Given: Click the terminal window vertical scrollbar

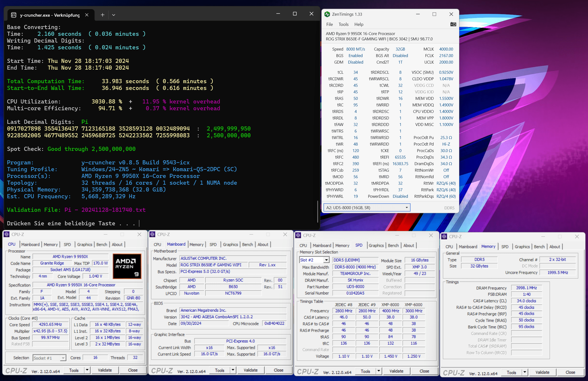Looking at the screenshot, I should pyautogui.click(x=317, y=211).
